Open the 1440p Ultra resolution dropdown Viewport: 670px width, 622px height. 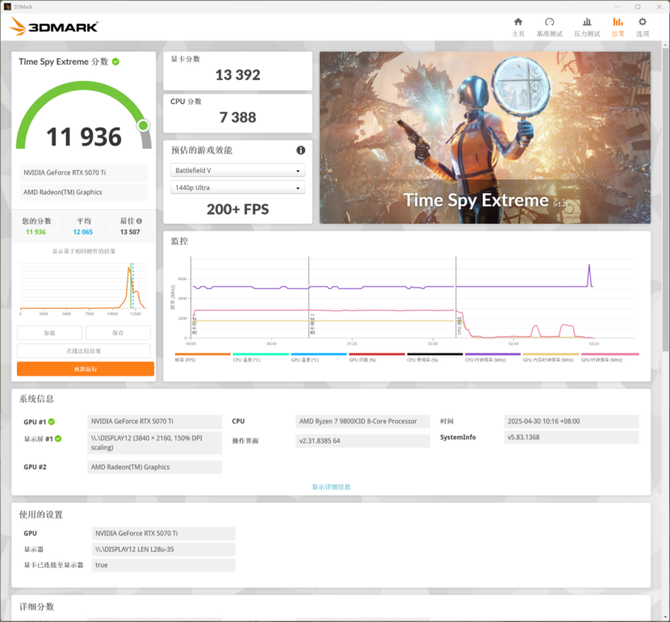point(238,188)
